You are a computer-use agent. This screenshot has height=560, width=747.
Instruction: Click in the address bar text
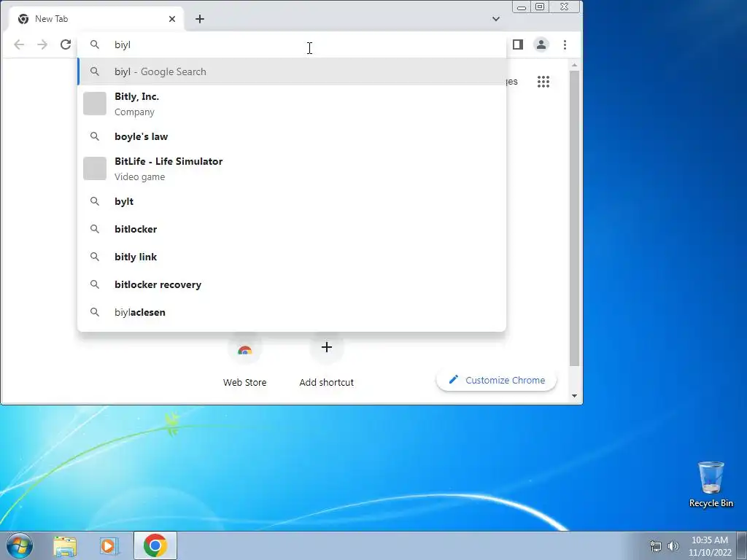pos(123,44)
